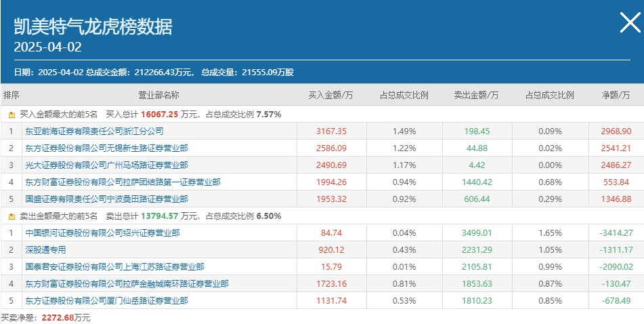The image size is (644, 324).
Task: Click the buy-side top 5 section icon
Action: click(12, 115)
